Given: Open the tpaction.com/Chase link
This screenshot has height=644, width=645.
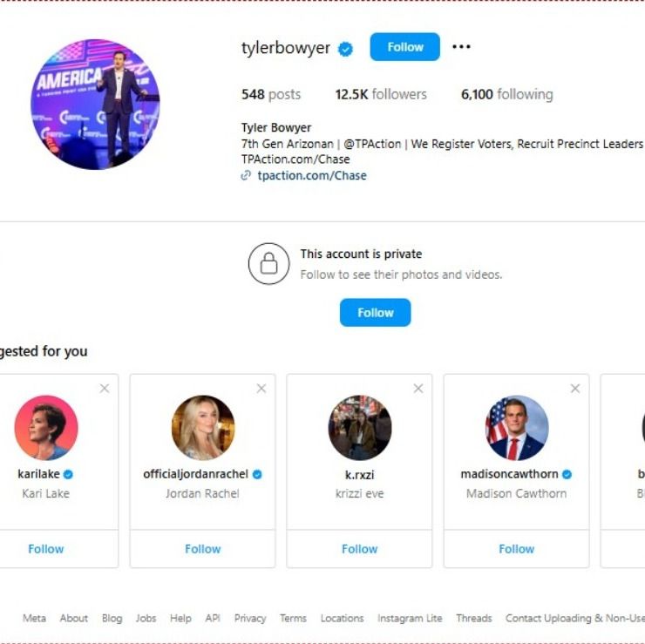Looking at the screenshot, I should point(311,175).
